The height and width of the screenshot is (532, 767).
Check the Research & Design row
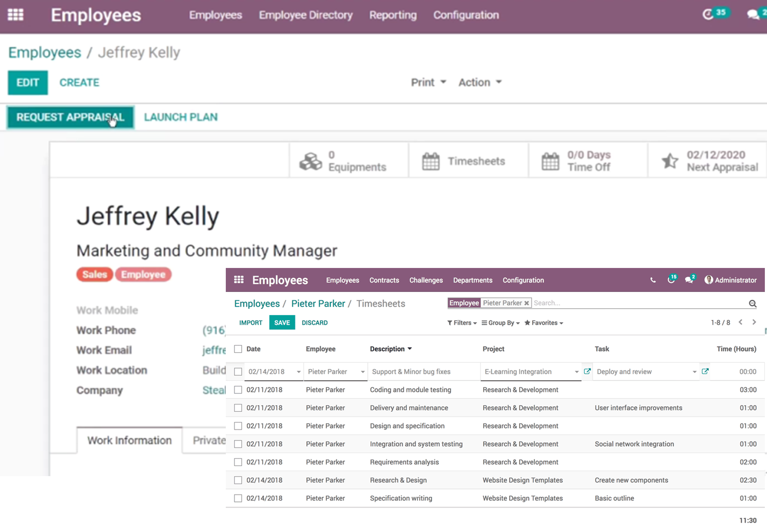coord(238,480)
